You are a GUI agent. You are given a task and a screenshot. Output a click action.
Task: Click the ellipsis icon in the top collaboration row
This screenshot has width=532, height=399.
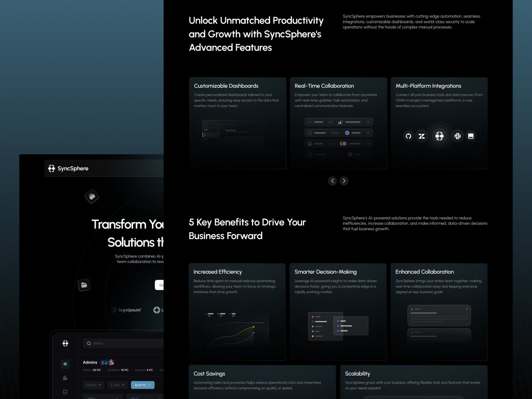310,122
